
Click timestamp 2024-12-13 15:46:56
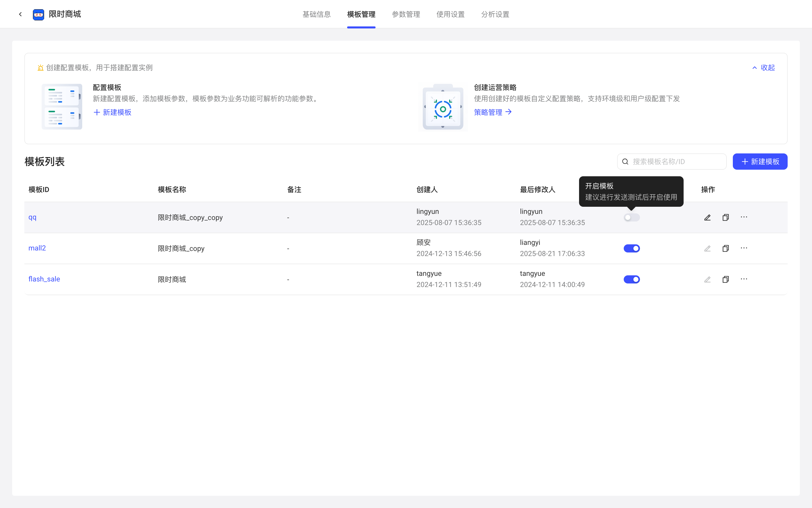click(449, 254)
